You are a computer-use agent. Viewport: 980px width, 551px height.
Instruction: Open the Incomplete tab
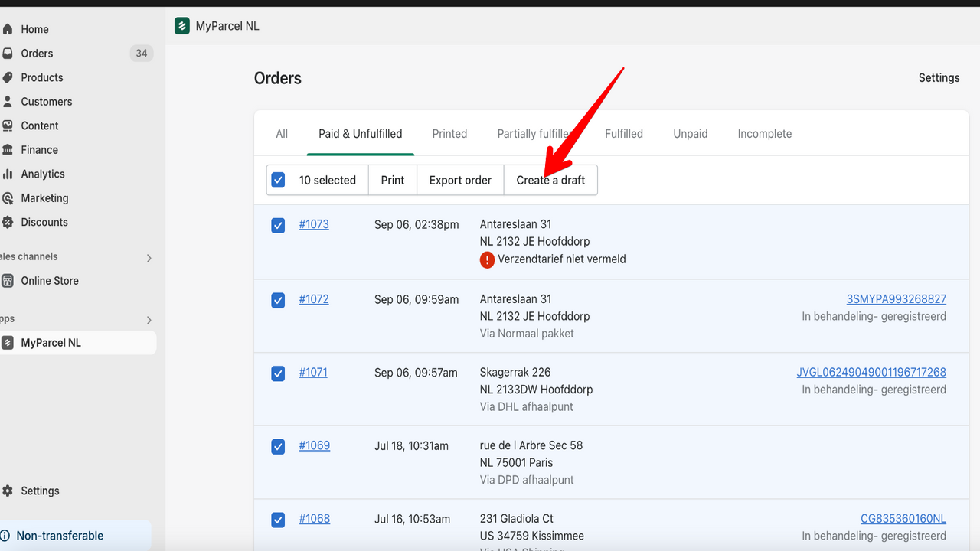pyautogui.click(x=765, y=134)
